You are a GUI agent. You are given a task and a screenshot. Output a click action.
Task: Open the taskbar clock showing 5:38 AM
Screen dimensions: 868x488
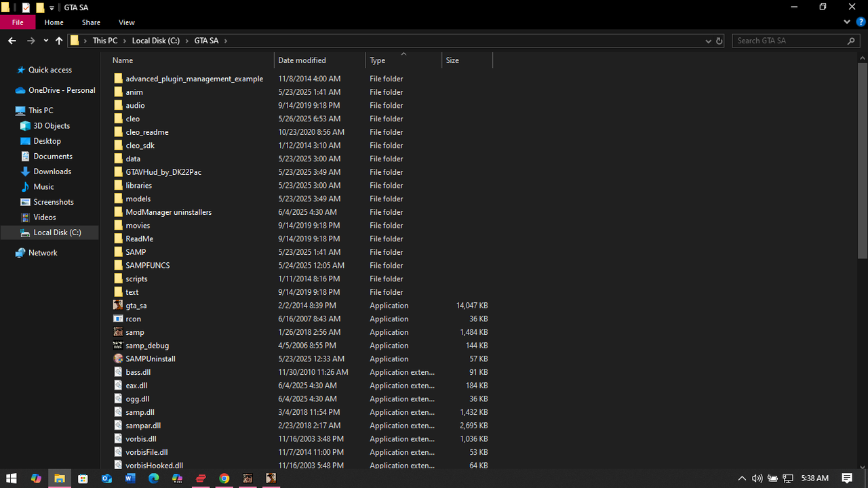[814, 479]
